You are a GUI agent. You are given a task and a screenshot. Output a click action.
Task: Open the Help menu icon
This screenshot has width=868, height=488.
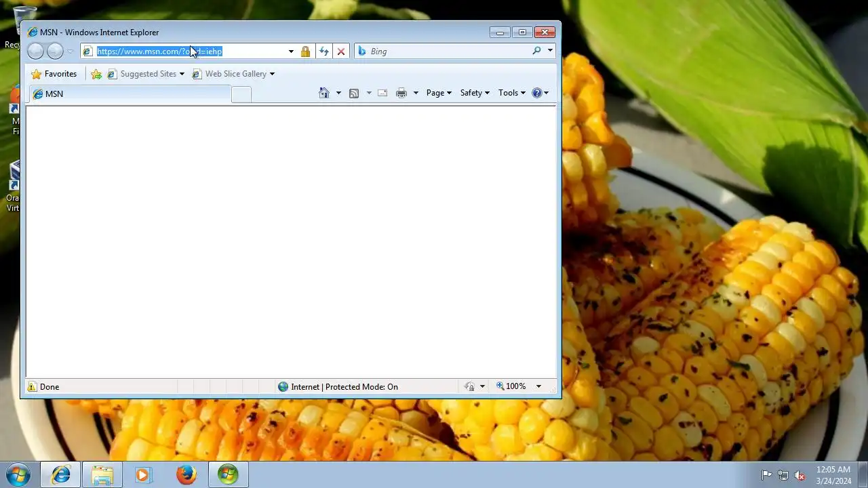click(540, 93)
